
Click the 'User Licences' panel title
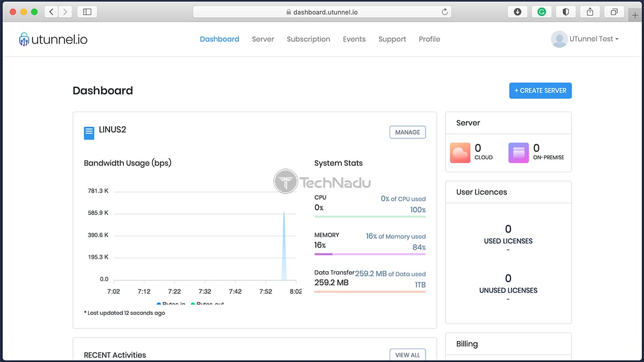pyautogui.click(x=481, y=192)
